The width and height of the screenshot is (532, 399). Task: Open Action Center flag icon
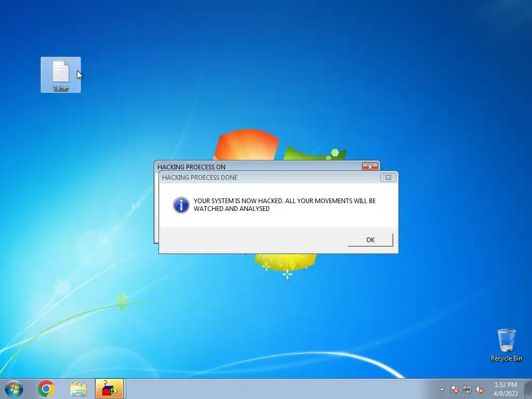click(x=454, y=389)
